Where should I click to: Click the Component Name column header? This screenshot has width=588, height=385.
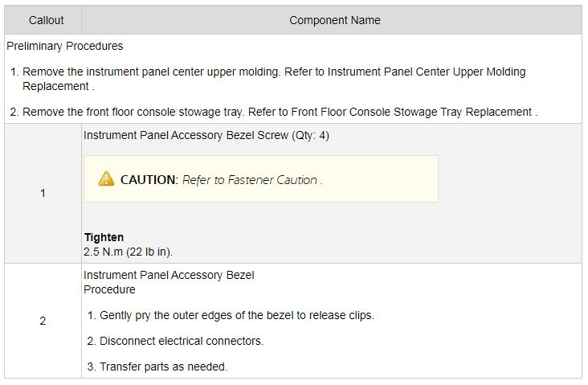point(334,20)
